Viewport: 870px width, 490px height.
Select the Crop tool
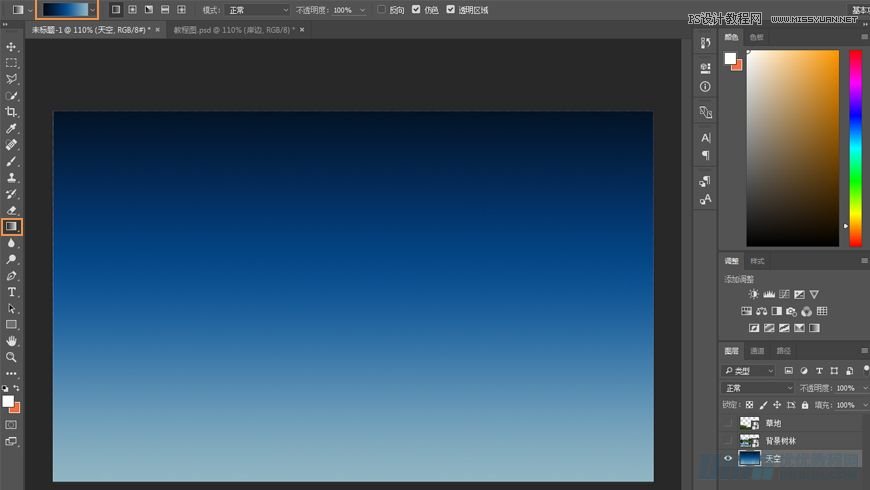(12, 112)
